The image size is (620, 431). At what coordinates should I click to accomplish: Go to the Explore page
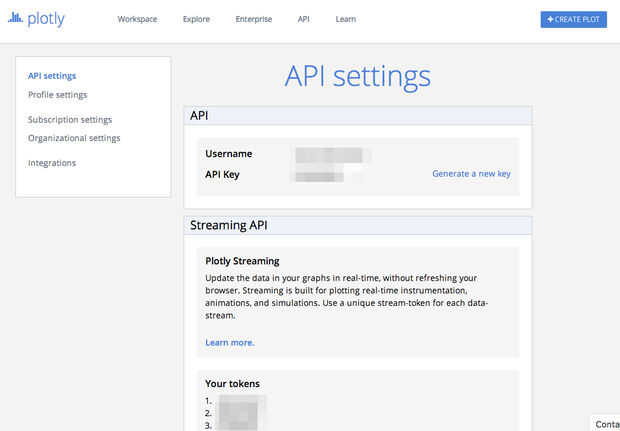tap(196, 19)
